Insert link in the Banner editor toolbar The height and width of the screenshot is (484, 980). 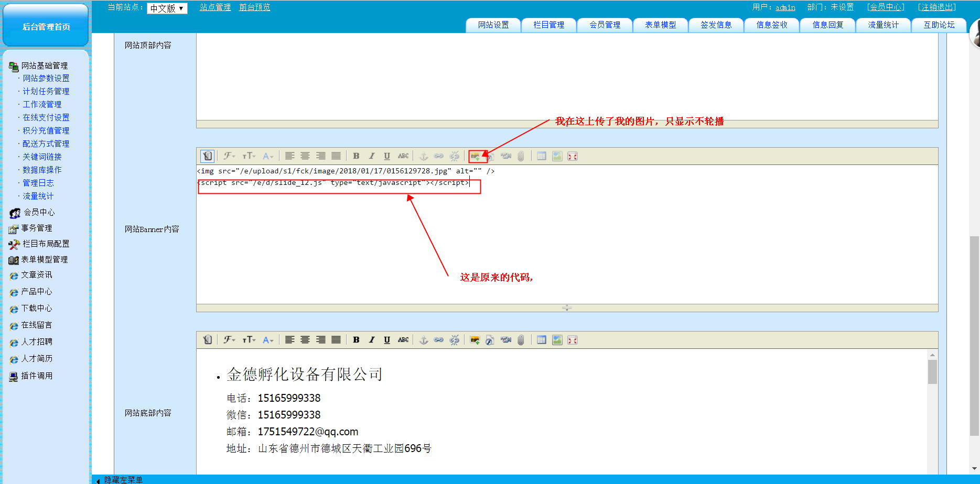click(439, 156)
